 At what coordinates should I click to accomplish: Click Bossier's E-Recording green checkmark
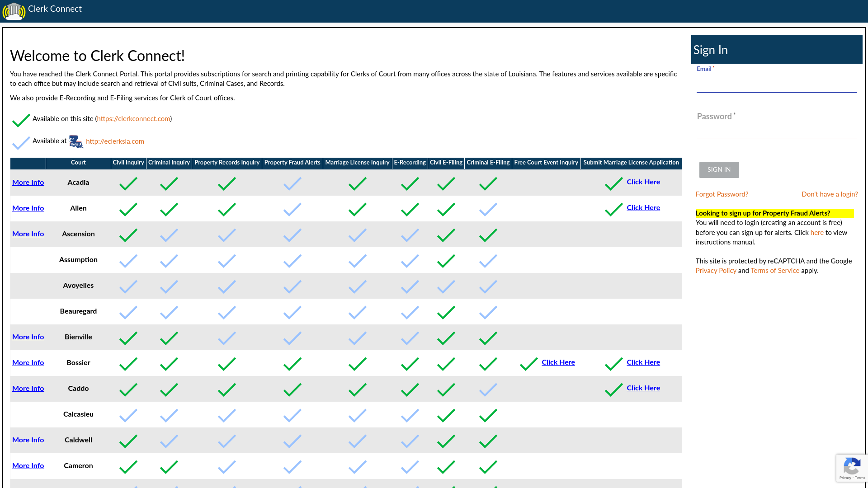pyautogui.click(x=410, y=364)
